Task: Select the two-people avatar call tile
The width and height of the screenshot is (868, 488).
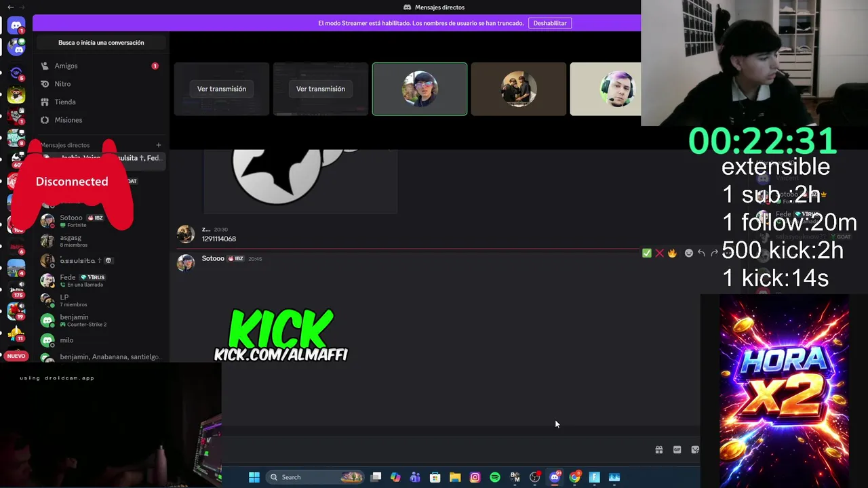Action: point(519,89)
